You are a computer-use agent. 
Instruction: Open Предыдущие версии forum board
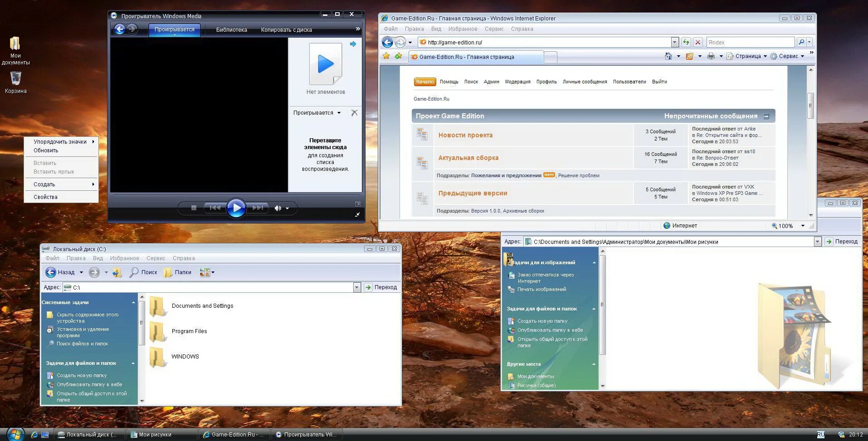coord(473,193)
